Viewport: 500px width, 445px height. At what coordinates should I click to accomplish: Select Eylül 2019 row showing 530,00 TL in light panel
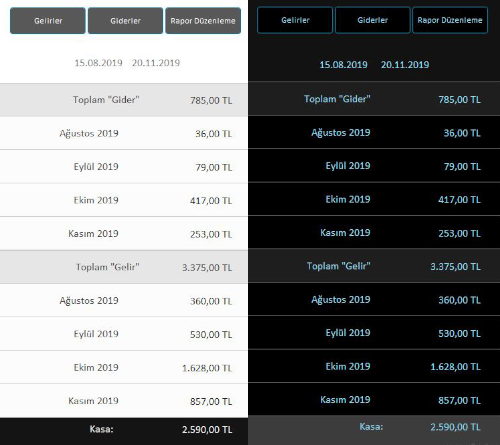coord(124,334)
